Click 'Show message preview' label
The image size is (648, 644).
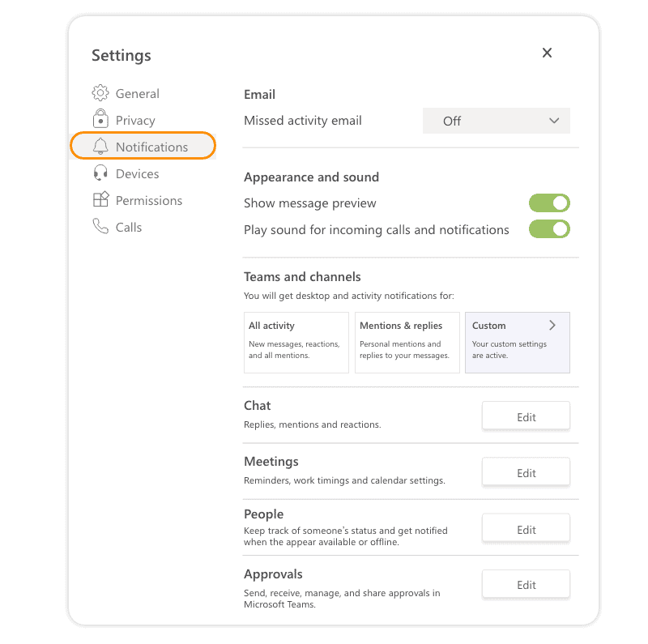(310, 203)
